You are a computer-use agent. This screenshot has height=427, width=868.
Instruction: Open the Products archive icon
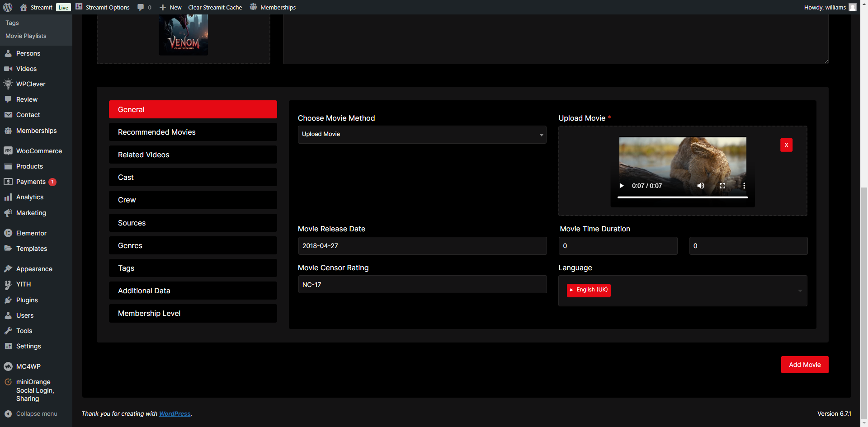(8, 166)
